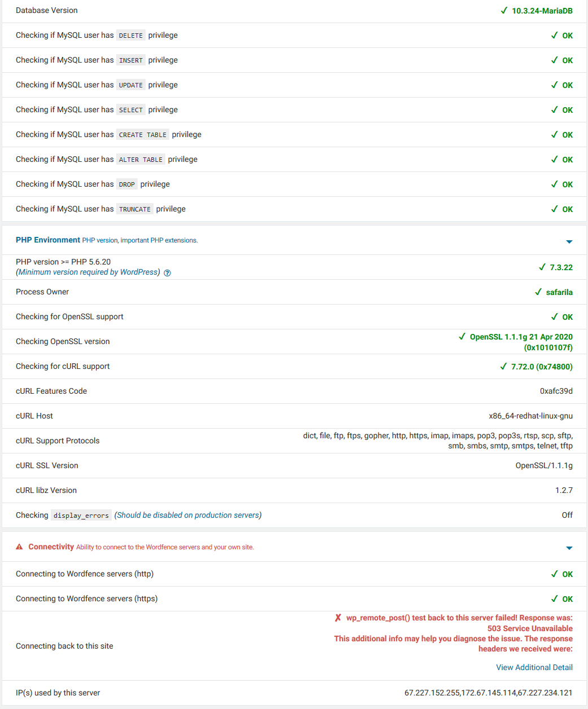Screen dimensions: 588x709
Task: Click the red X failure icon for wp_remote_post
Action: (338, 618)
